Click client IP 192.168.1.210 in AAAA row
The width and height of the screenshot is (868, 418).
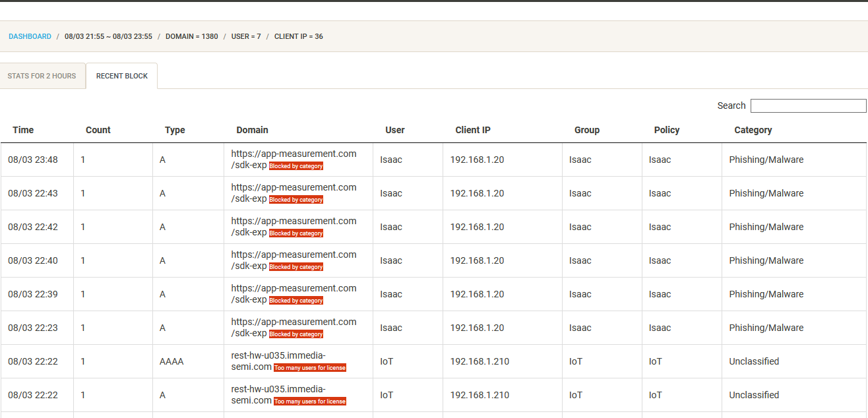[480, 361]
